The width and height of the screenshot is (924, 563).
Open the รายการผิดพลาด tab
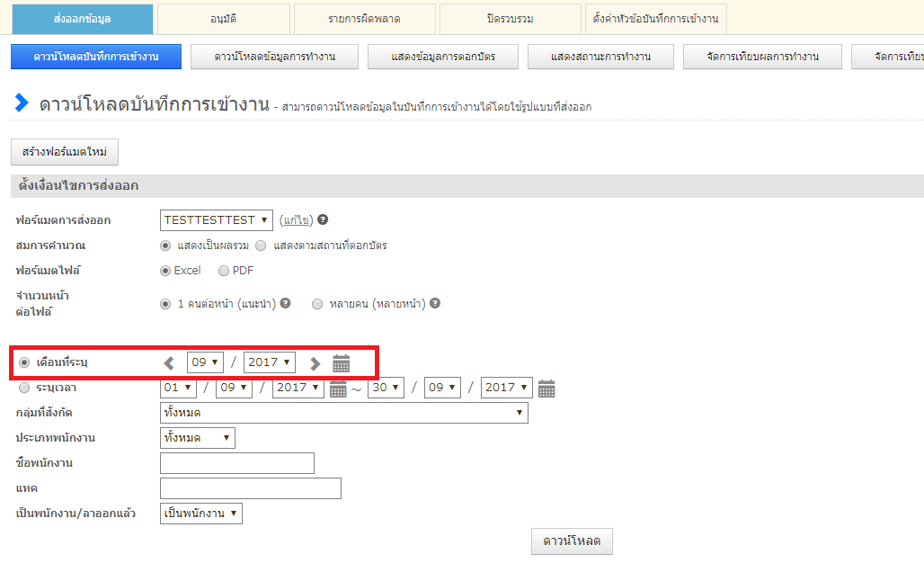tap(365, 19)
